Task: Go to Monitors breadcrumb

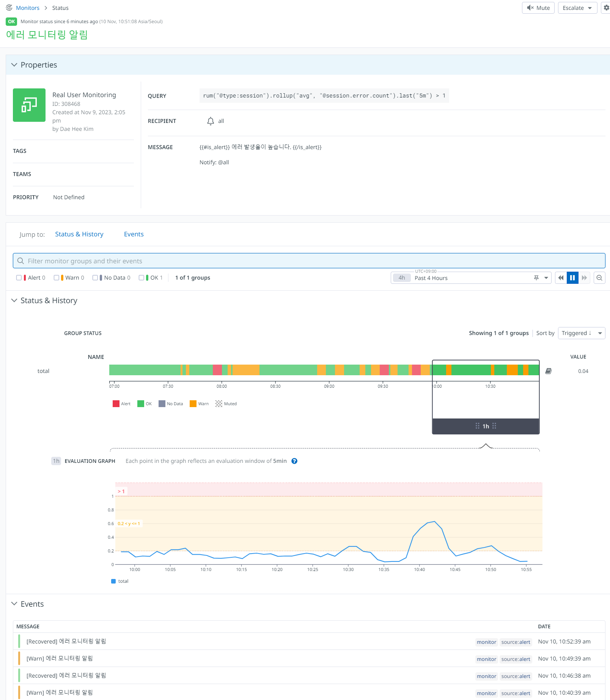Action: (x=28, y=8)
